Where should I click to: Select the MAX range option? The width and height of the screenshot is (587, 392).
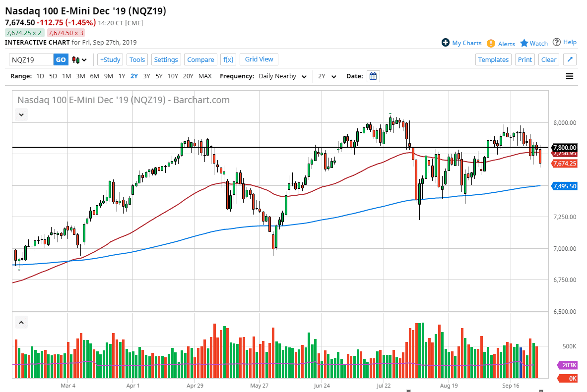point(205,76)
